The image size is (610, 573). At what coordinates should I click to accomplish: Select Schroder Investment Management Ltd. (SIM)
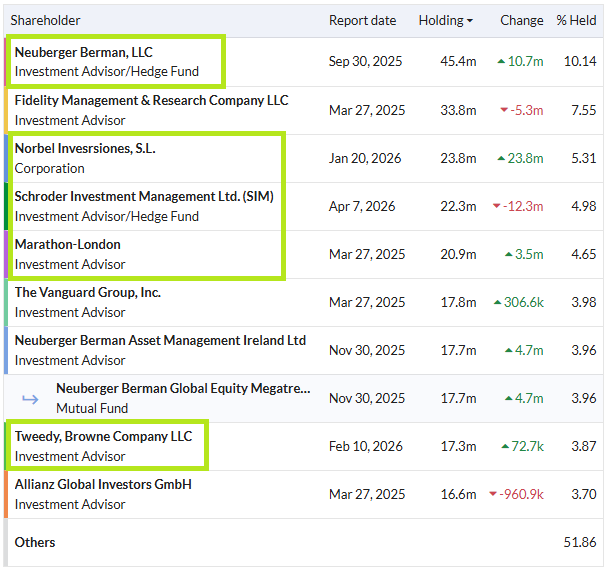pyautogui.click(x=144, y=196)
